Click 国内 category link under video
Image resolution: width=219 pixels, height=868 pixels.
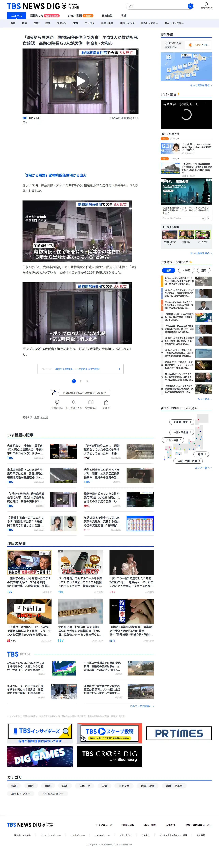pyautogui.click(x=25, y=123)
